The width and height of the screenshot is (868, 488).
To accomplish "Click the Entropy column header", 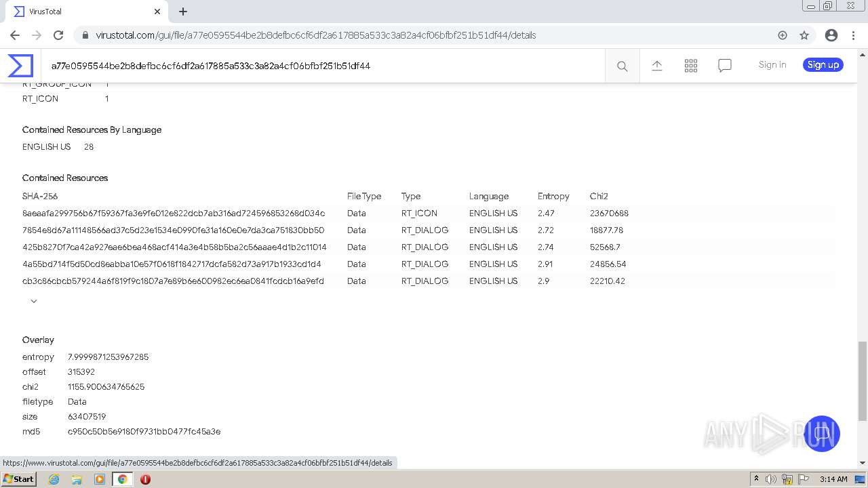I will coord(553,196).
